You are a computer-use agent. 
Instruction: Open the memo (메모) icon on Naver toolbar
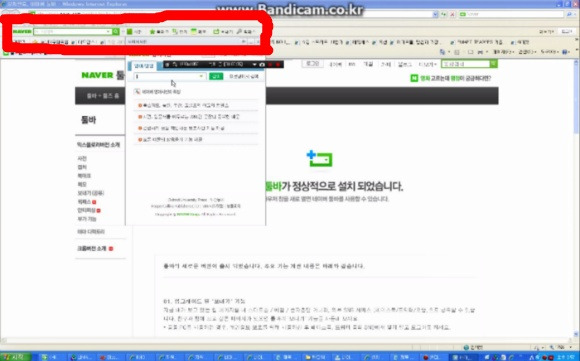(194, 32)
